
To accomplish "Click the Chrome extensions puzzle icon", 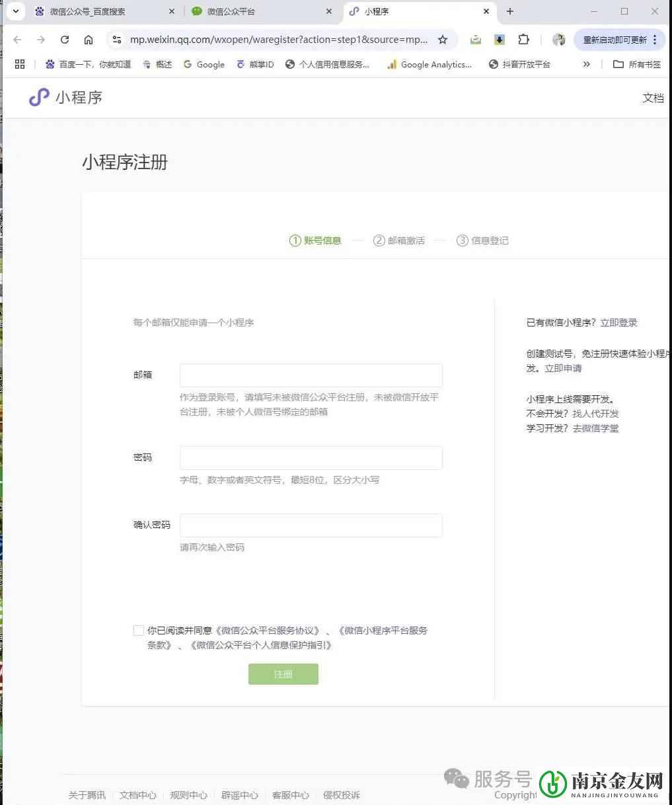I will point(523,40).
